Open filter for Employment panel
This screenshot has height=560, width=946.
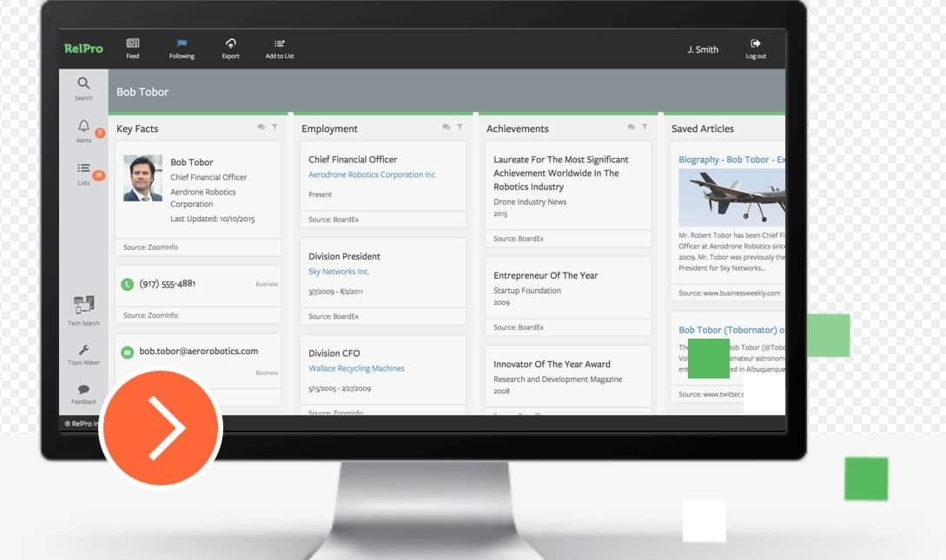(x=460, y=128)
